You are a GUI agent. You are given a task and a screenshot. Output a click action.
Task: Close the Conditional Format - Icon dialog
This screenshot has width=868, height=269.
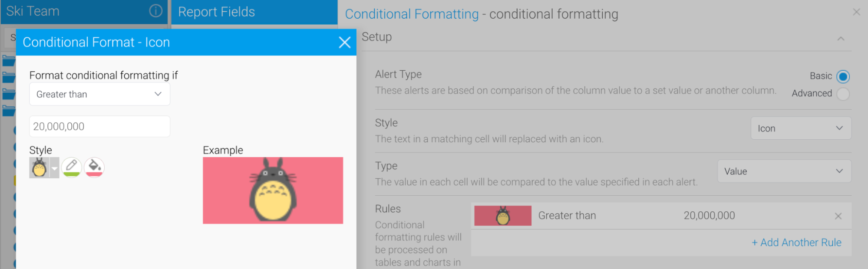pos(344,43)
